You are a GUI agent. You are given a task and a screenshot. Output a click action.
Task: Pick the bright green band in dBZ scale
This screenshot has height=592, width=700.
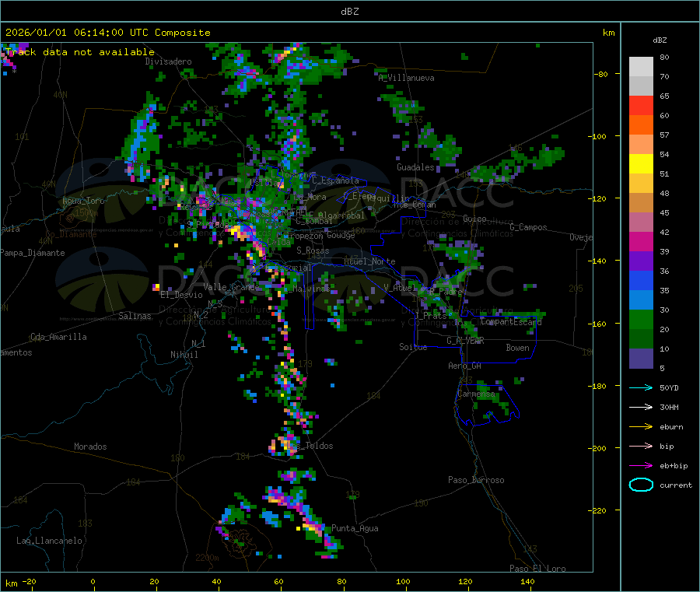(641, 319)
